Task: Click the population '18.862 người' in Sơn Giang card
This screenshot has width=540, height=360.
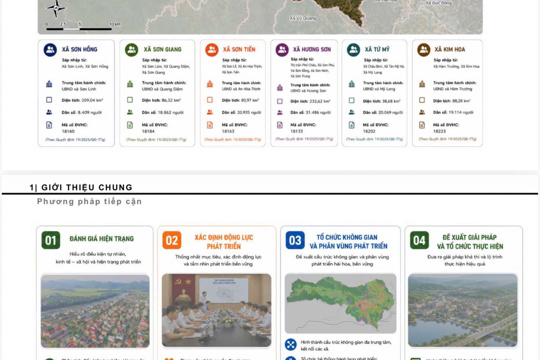Action: [x=170, y=112]
